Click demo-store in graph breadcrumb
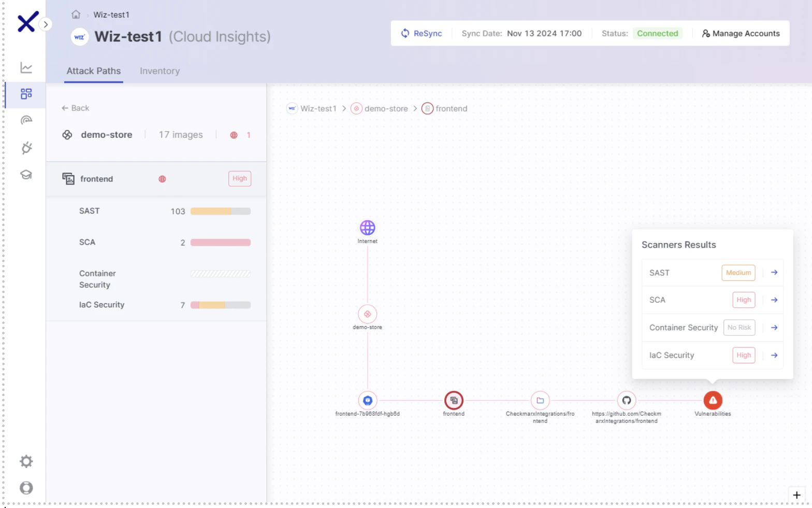Image resolution: width=812 pixels, height=508 pixels. tap(380, 108)
